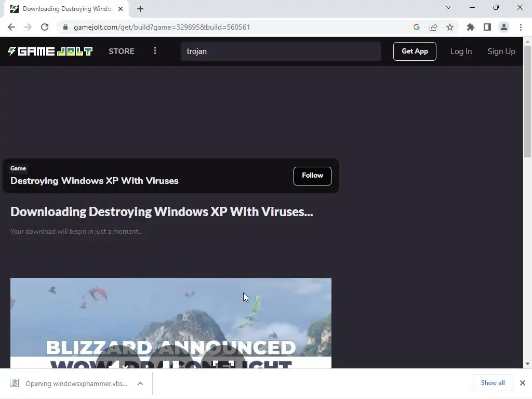Close the Downloading Destroying Windows tab
Screen dimensions: 532x399
point(121,9)
